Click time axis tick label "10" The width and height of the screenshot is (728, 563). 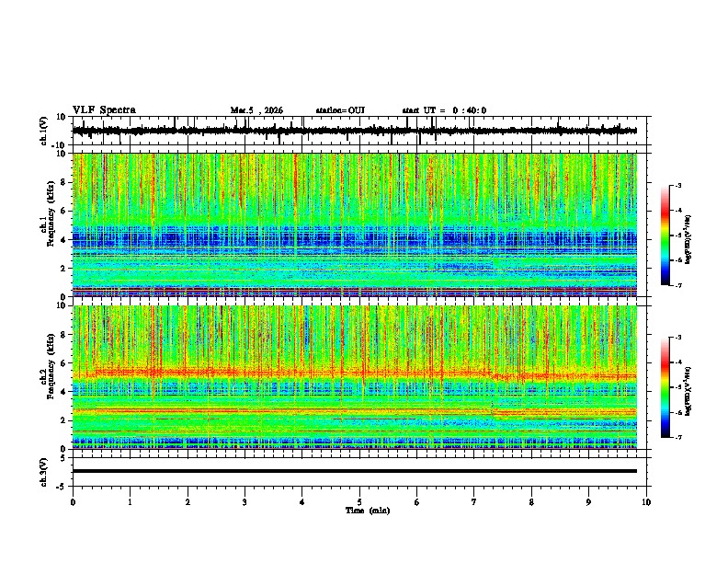click(x=646, y=502)
